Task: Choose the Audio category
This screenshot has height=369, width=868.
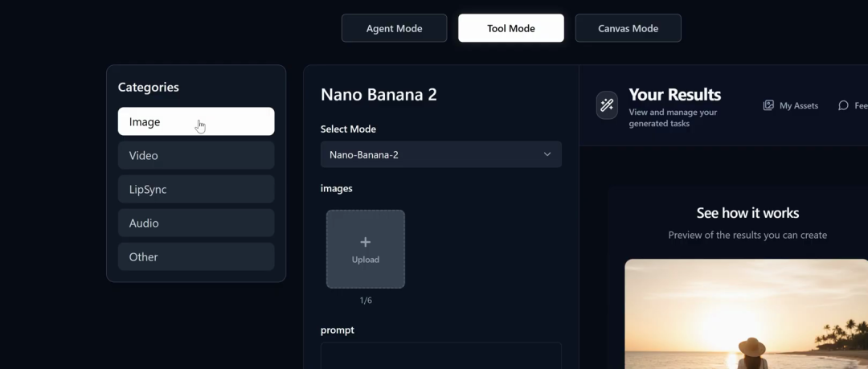Action: pyautogui.click(x=196, y=223)
